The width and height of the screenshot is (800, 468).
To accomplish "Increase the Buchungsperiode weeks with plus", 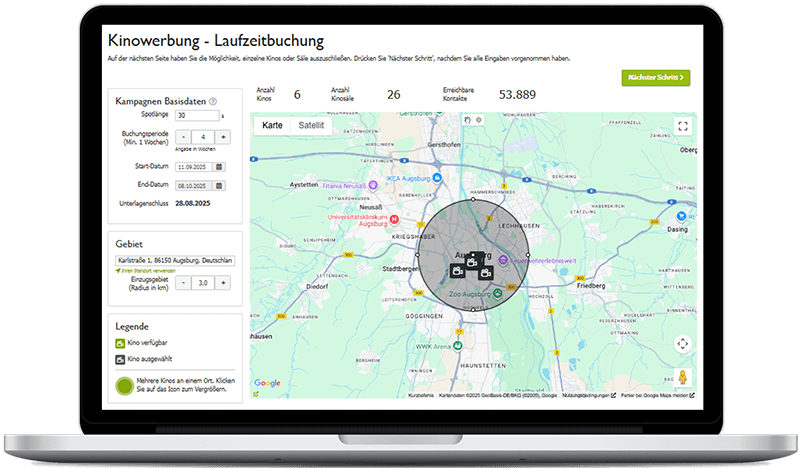I will [x=223, y=137].
